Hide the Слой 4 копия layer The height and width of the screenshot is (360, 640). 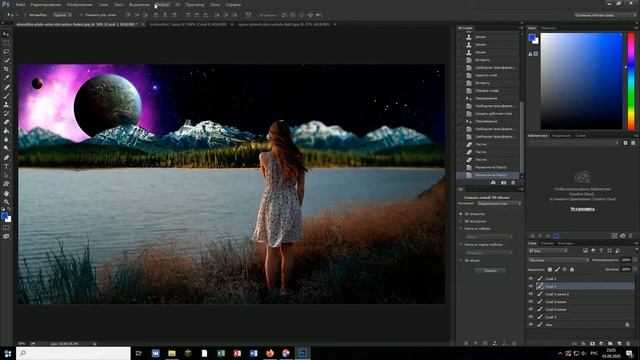tap(531, 309)
